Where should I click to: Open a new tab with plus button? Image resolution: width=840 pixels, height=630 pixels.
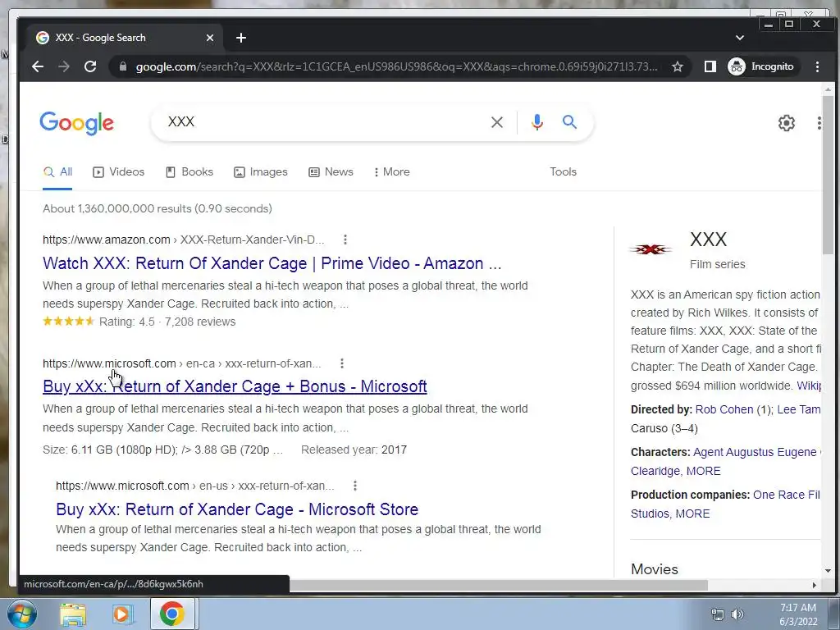coord(241,38)
